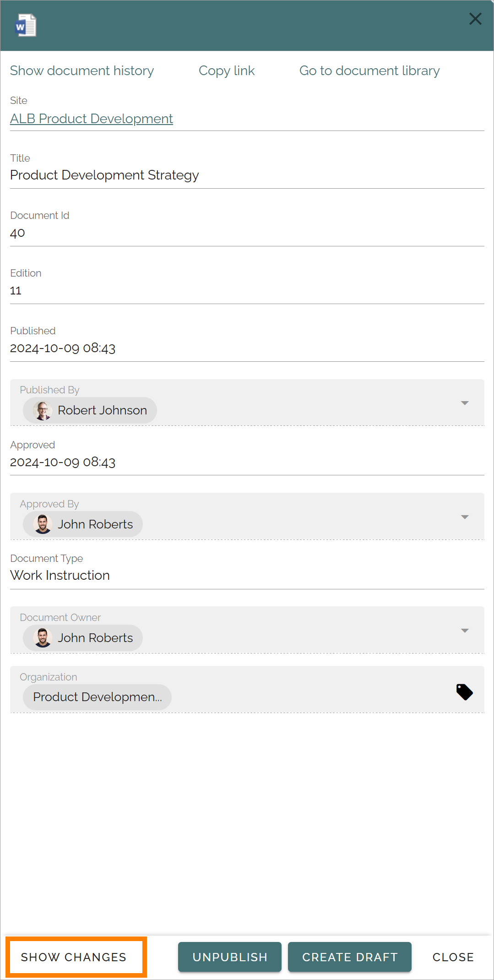Click the Organization tag icon

[464, 692]
